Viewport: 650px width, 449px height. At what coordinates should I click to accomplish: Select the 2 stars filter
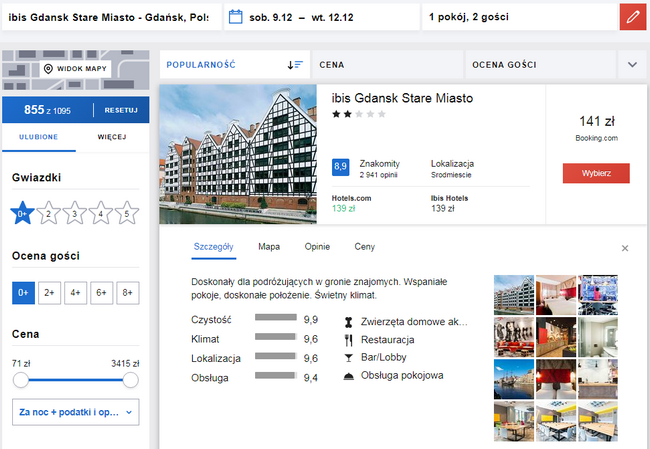(49, 213)
